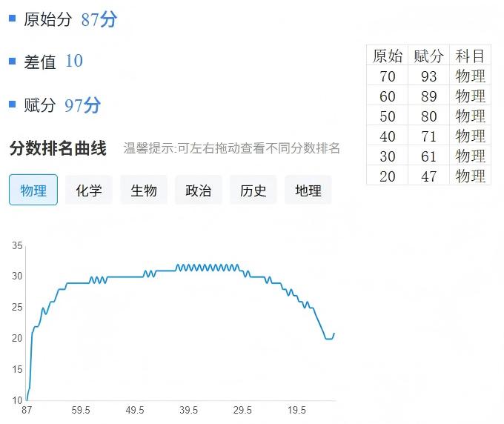Switch to the 化学 tab
Screen dimensions: 504x424
click(88, 191)
